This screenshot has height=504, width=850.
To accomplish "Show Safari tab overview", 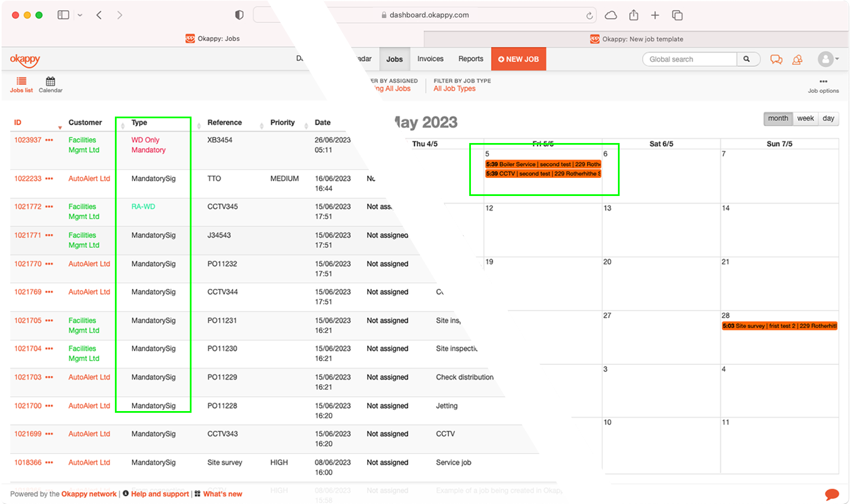I will (x=677, y=15).
